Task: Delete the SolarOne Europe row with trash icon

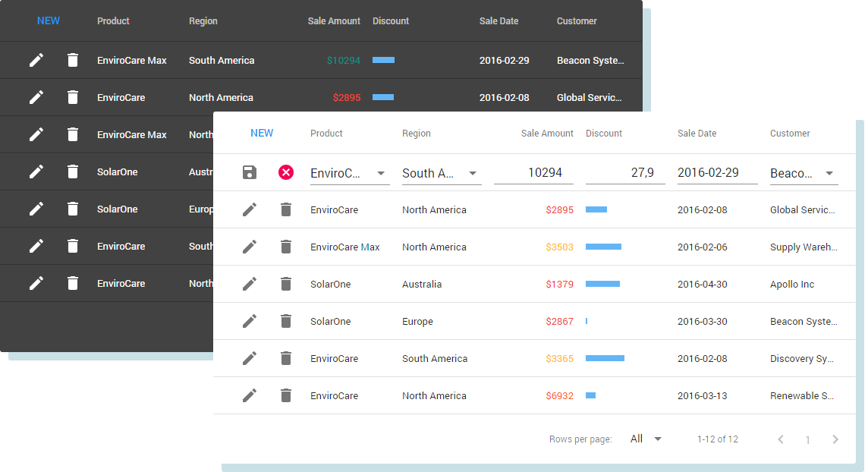Action: (x=286, y=321)
